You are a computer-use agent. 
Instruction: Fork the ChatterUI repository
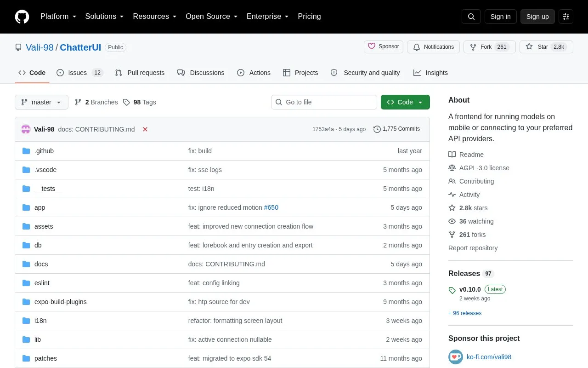(490, 47)
